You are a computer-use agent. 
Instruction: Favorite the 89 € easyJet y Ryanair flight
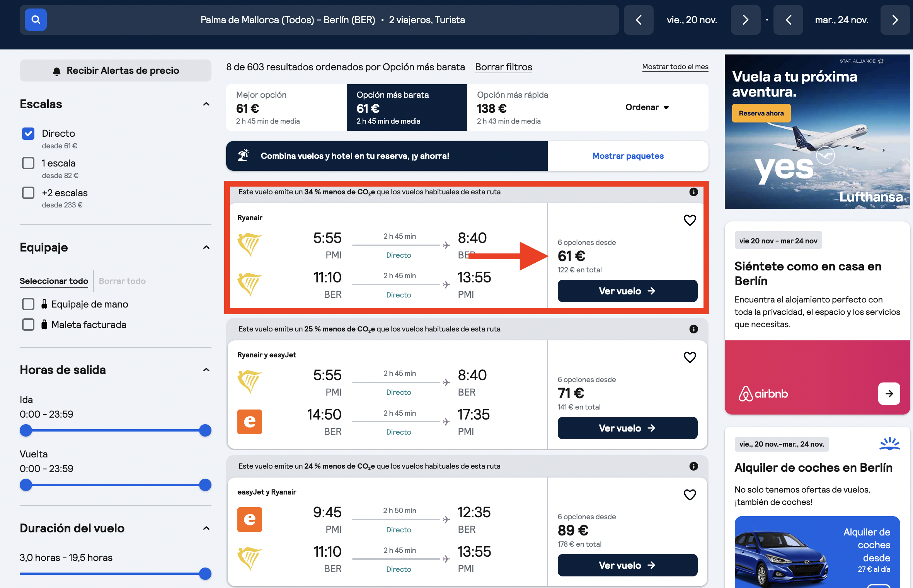click(690, 495)
